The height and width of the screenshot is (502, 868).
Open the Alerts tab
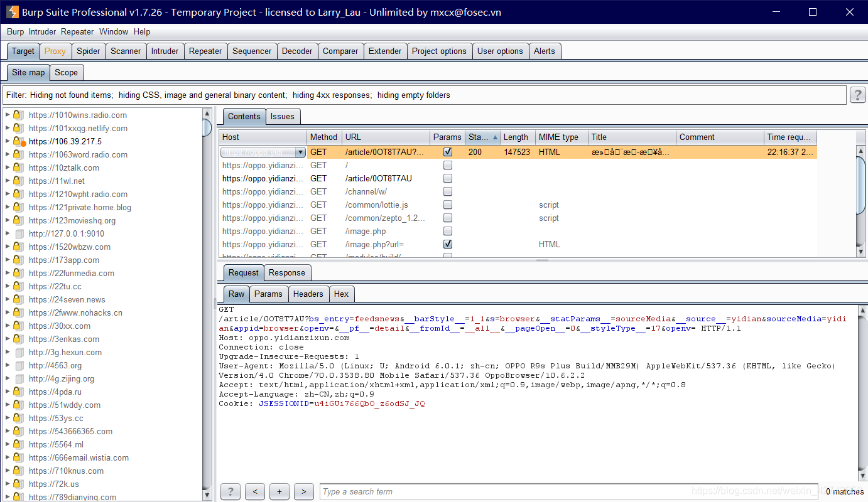tap(545, 51)
